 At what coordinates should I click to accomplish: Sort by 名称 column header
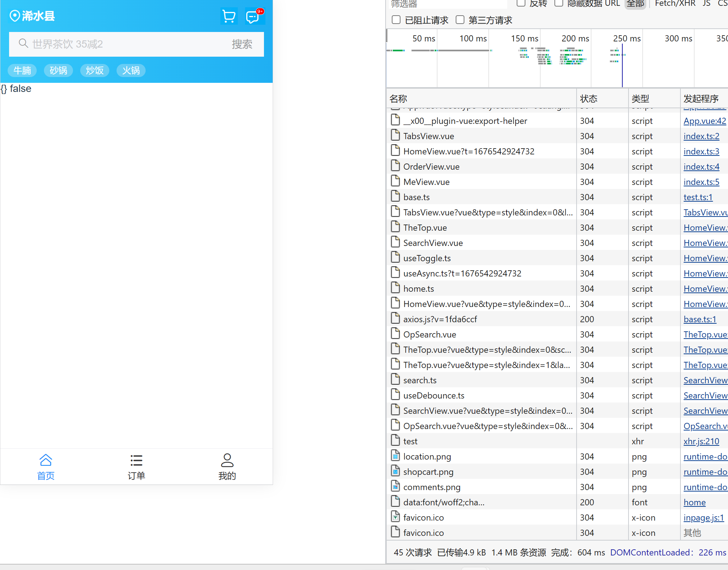(481, 98)
